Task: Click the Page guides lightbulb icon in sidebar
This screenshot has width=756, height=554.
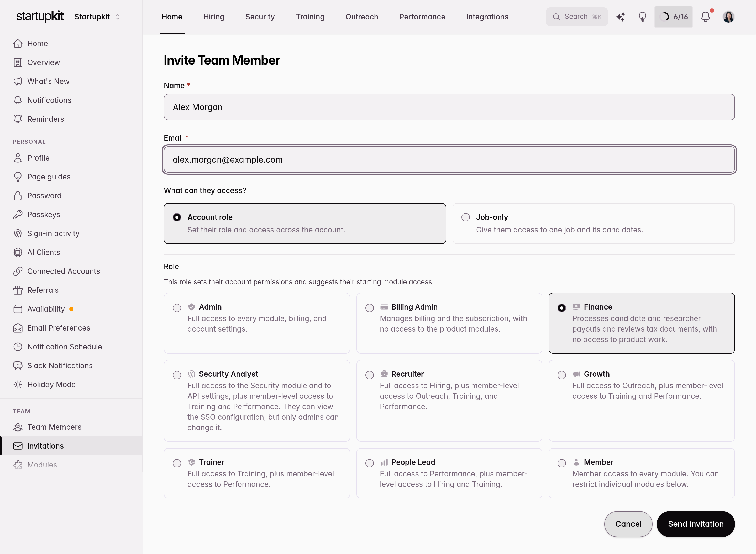Action: [18, 177]
